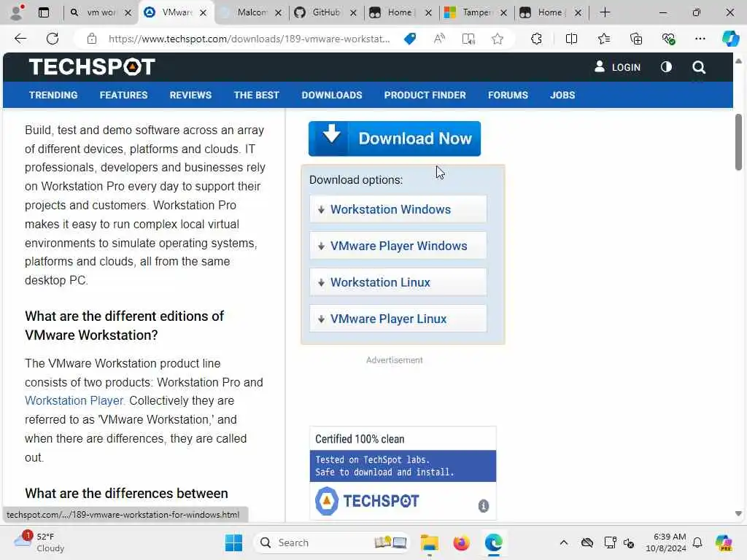Add page to favorites with the star icon
This screenshot has width=747, height=560.
[498, 39]
